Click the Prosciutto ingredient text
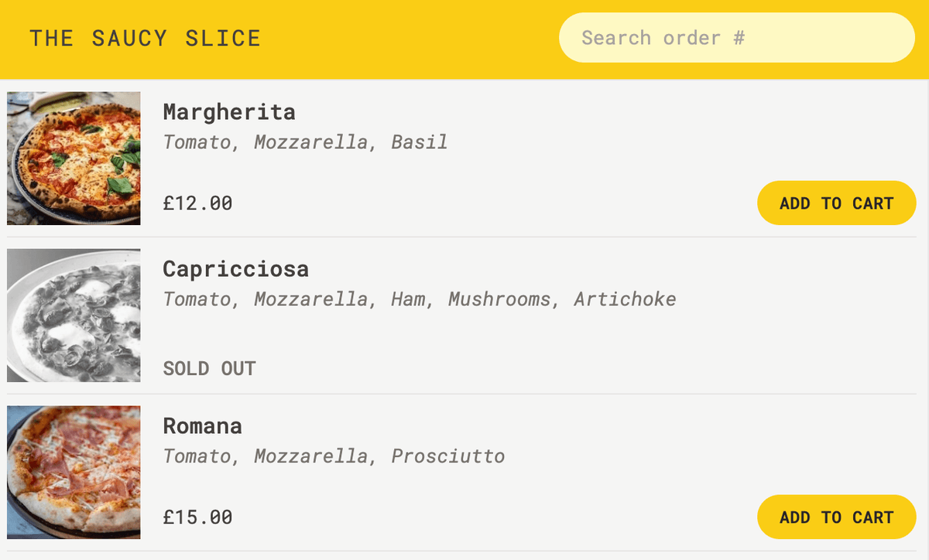 coord(447,456)
